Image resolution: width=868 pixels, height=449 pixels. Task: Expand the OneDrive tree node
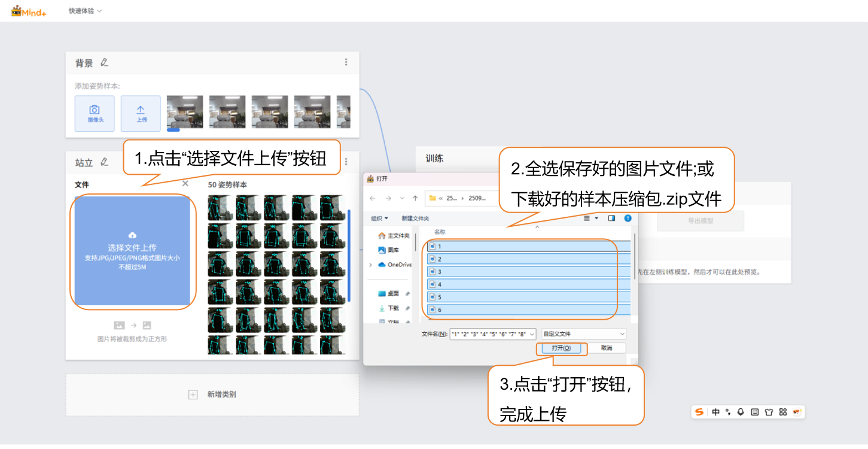click(x=371, y=265)
